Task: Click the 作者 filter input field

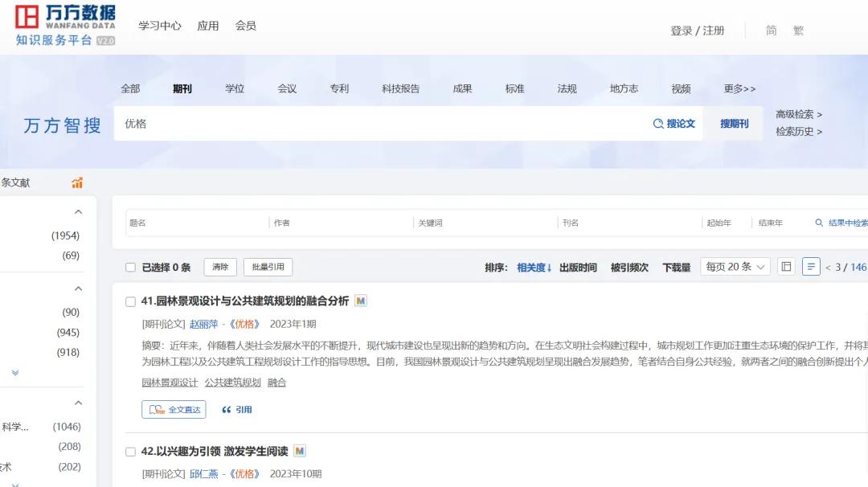Action: coord(342,223)
